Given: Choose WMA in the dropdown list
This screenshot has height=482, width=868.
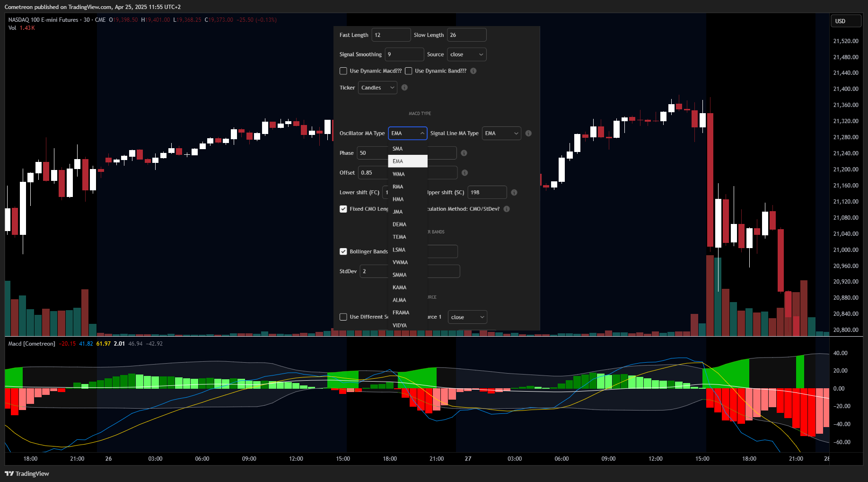Looking at the screenshot, I should [x=408, y=174].
